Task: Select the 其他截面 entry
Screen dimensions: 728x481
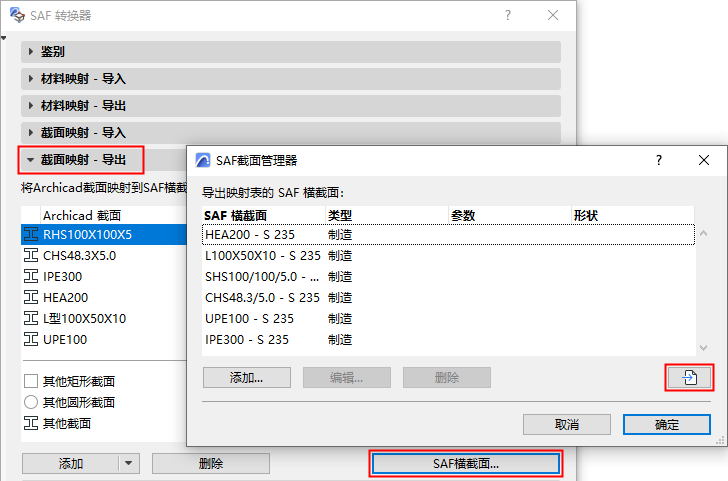Action: pos(104,423)
